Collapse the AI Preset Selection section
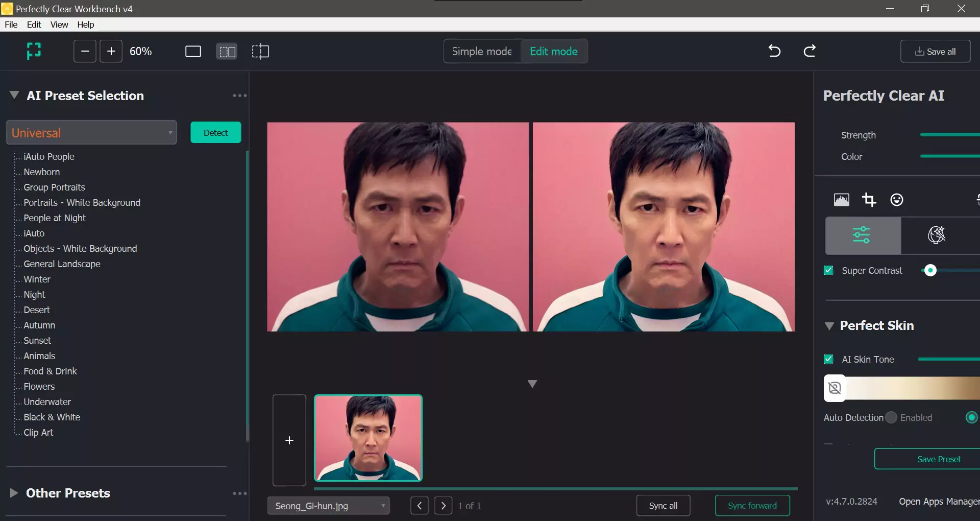 coord(14,95)
